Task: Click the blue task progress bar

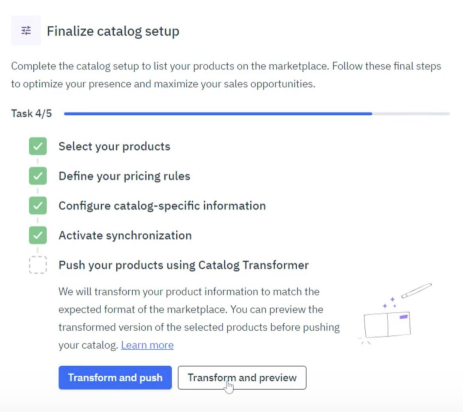Action: coord(218,114)
